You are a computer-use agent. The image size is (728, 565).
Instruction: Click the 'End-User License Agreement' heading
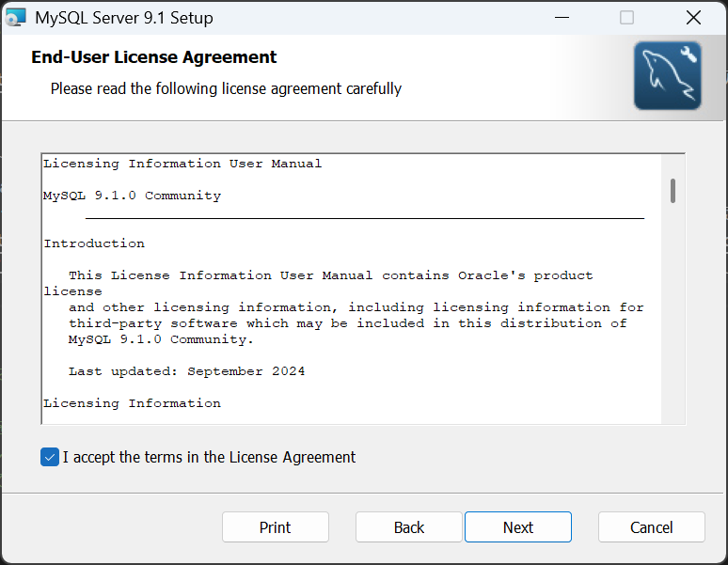tap(154, 57)
